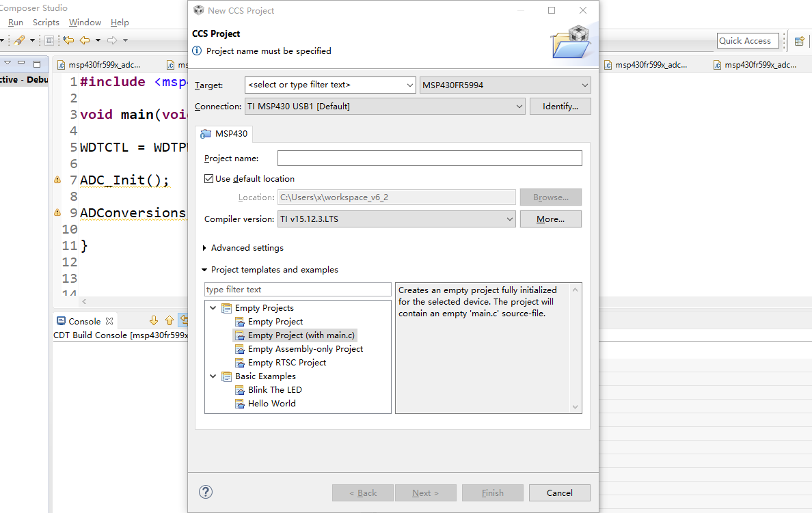Click the Back navigation yellow arrow
The width and height of the screenshot is (812, 513).
pos(85,40)
